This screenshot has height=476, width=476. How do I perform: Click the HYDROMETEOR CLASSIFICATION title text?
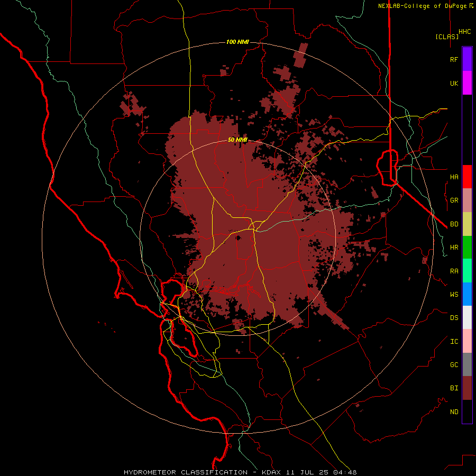point(186,472)
